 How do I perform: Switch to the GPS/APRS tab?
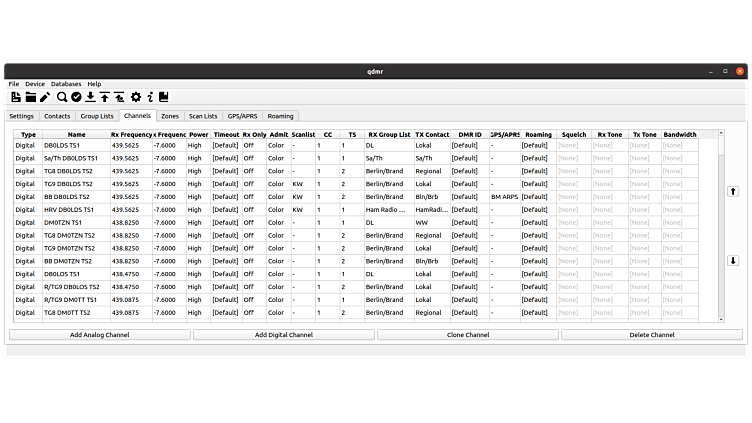(x=241, y=116)
